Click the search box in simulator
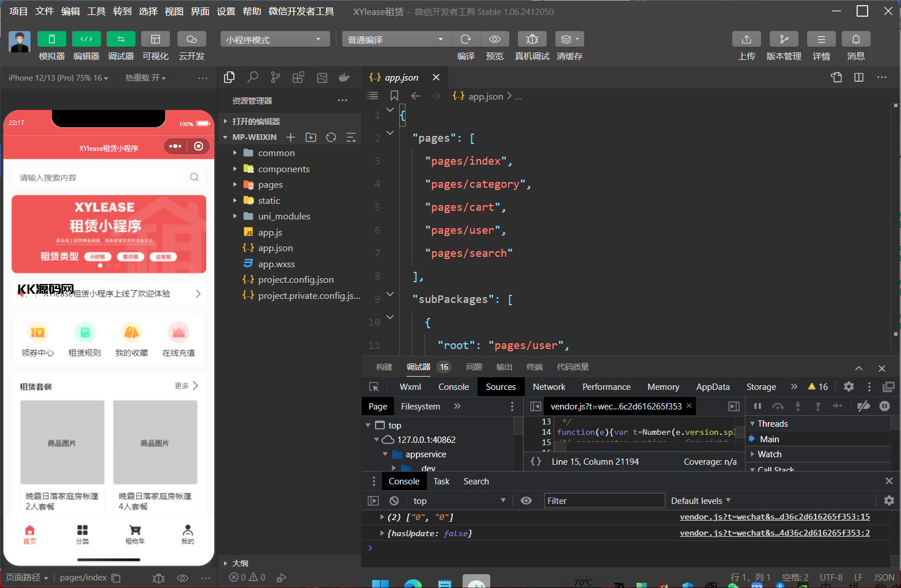The height and width of the screenshot is (588, 901). click(109, 177)
